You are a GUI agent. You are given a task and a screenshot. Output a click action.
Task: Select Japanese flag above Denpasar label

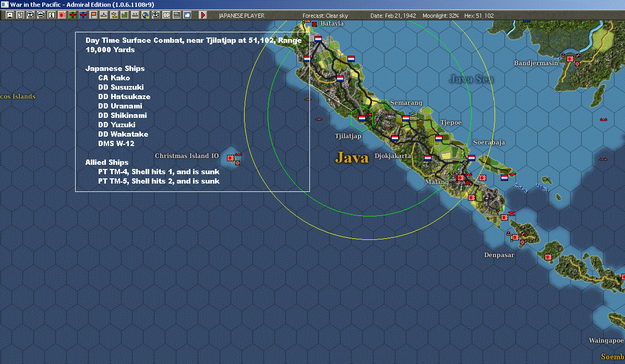515,237
